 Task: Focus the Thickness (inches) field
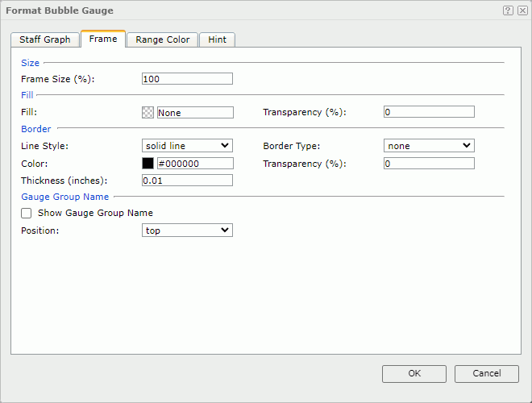point(187,181)
